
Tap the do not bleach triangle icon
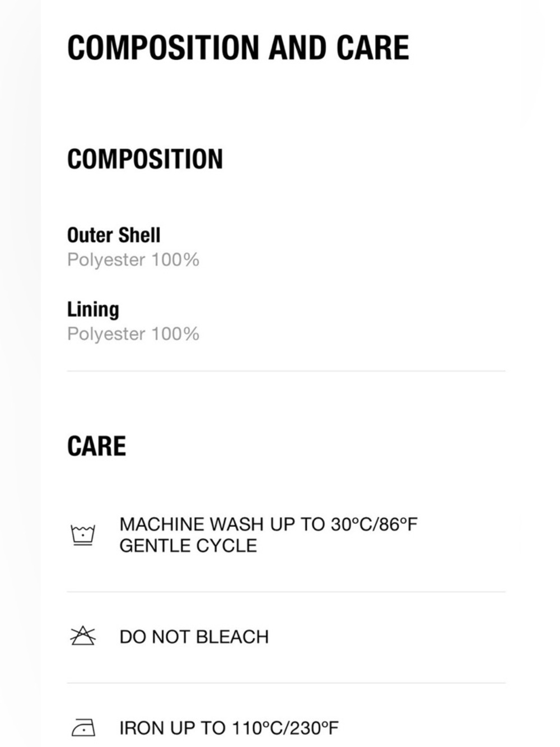pos(83,636)
